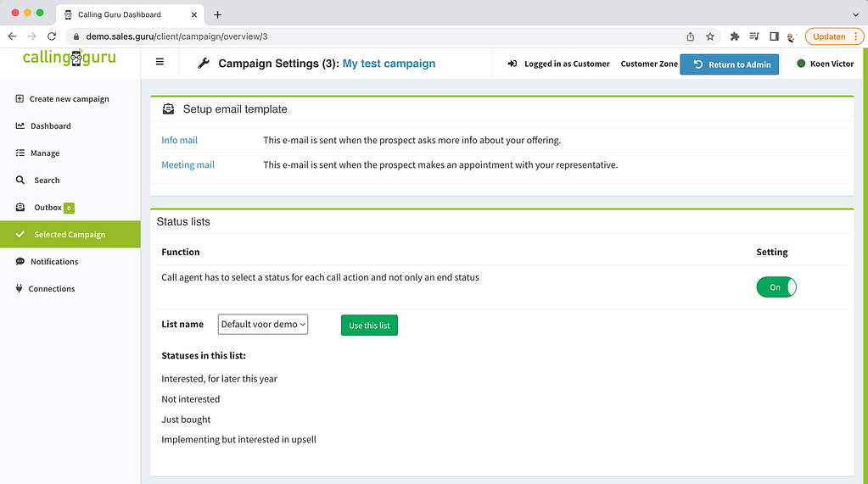The height and width of the screenshot is (484, 868).
Task: Open the Info mail template link
Action: [x=179, y=140]
